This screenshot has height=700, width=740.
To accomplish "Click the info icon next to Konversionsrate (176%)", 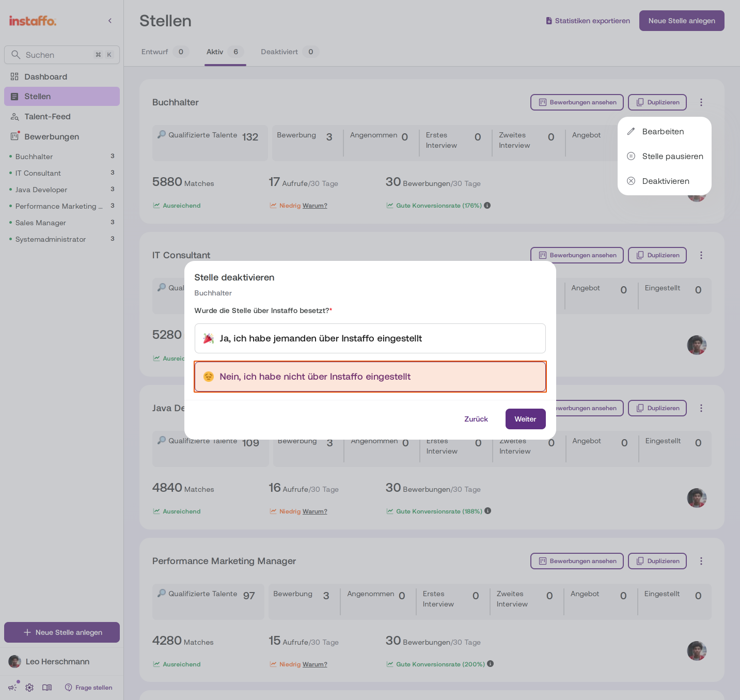I will pyautogui.click(x=487, y=206).
